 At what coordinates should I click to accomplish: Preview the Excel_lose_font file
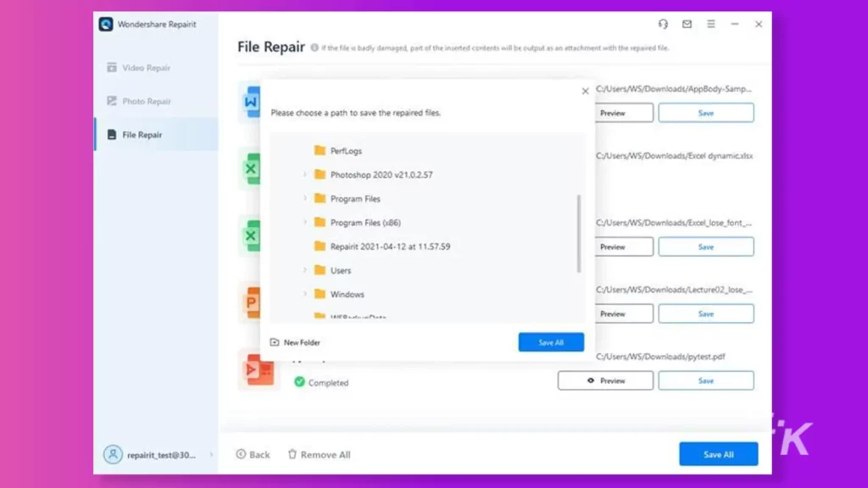(x=624, y=247)
